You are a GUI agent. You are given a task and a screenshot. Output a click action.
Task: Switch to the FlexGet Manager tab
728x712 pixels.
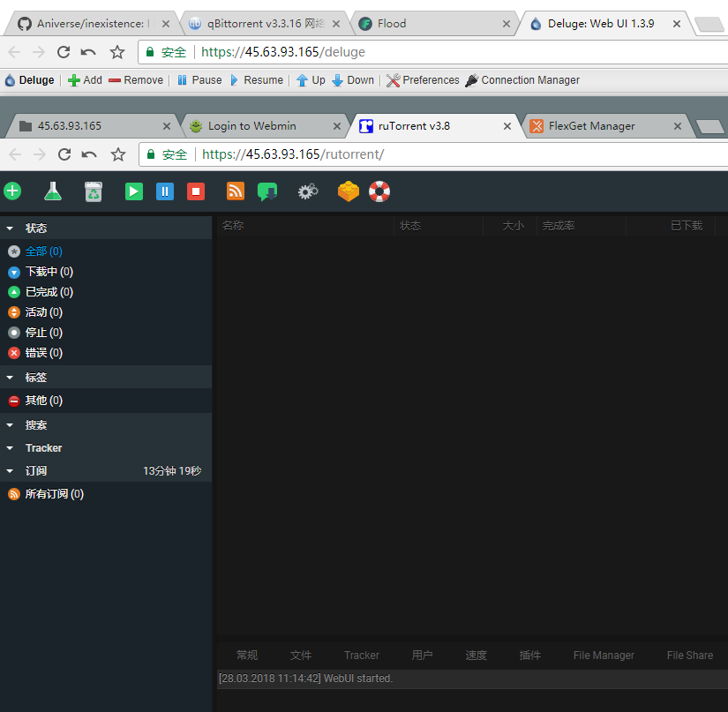[x=606, y=126]
